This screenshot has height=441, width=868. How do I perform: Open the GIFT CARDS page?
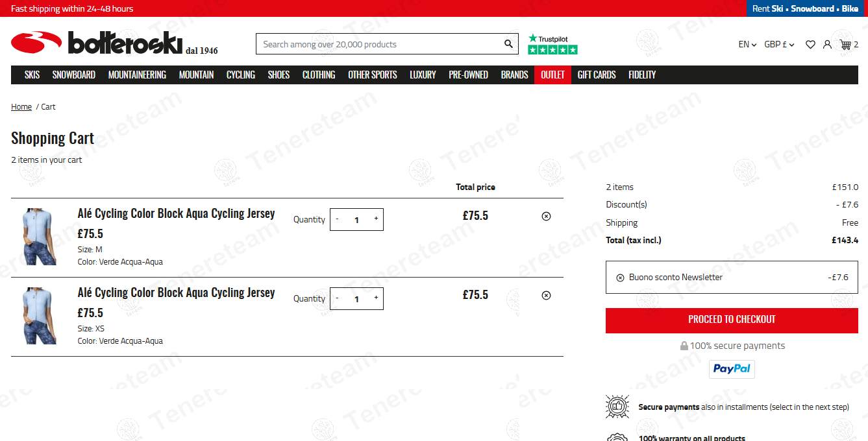click(597, 75)
